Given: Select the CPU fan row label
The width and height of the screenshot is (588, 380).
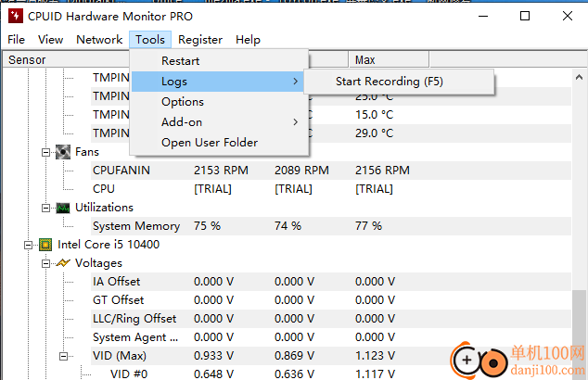Looking at the screenshot, I should [x=104, y=189].
